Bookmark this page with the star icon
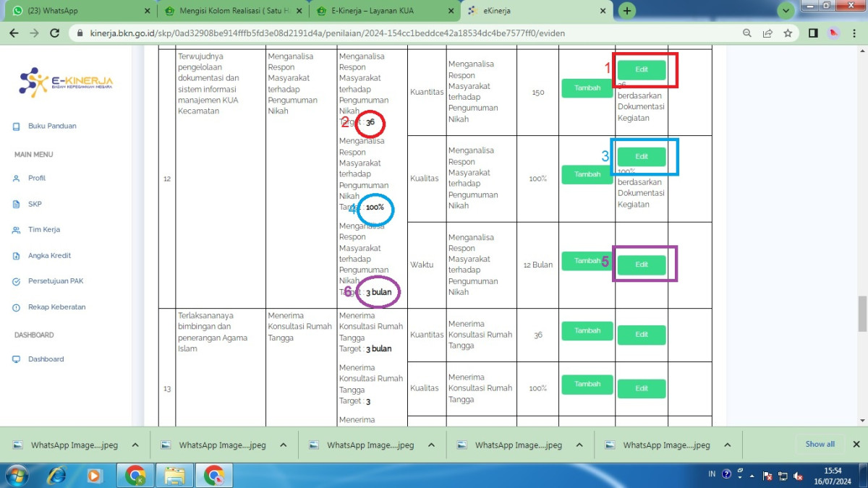 pos(788,33)
